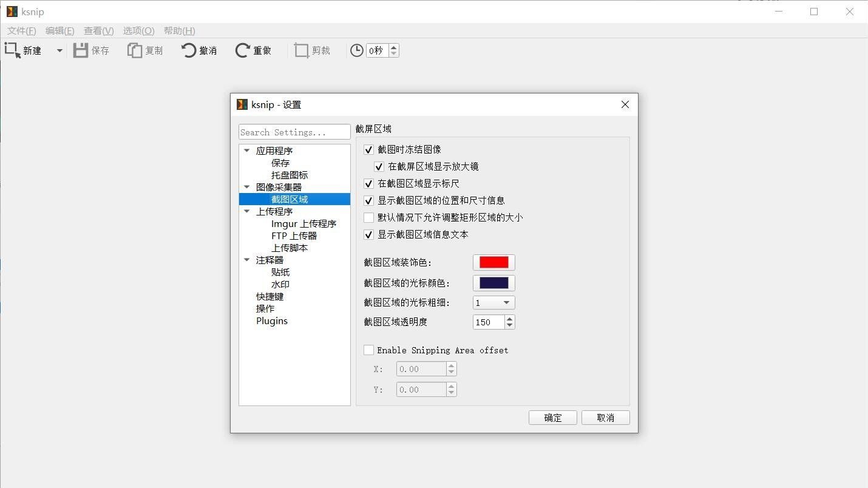Screen dimensions: 868x488
Task: Click the 确定 button
Action: (553, 418)
